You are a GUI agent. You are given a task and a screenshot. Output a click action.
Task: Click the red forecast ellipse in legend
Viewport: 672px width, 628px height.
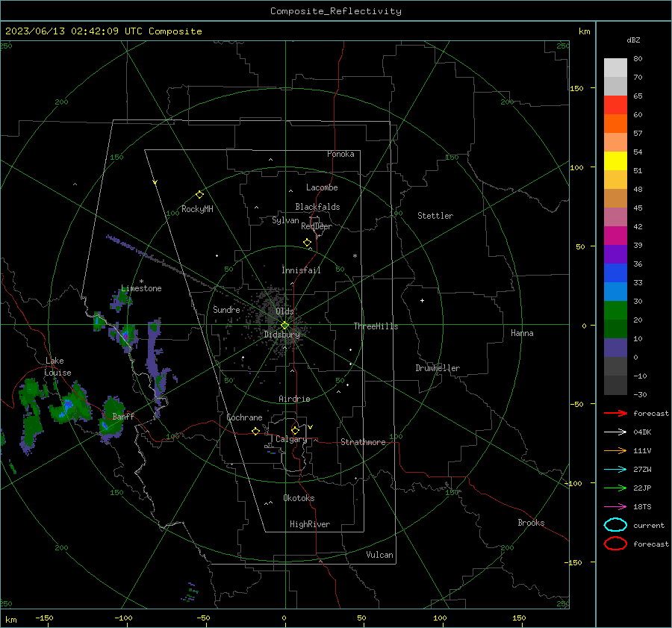pyautogui.click(x=615, y=544)
